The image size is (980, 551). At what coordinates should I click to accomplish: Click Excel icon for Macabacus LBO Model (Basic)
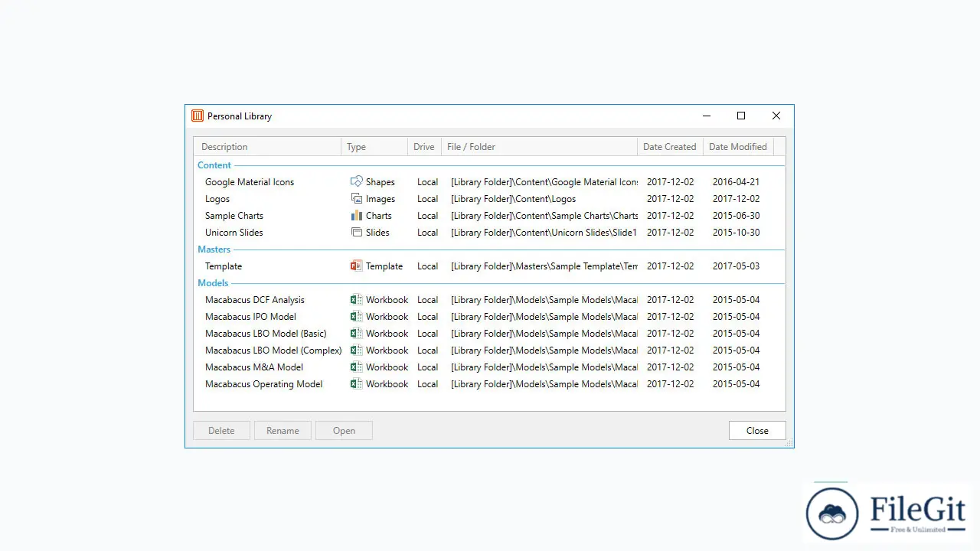coord(356,333)
